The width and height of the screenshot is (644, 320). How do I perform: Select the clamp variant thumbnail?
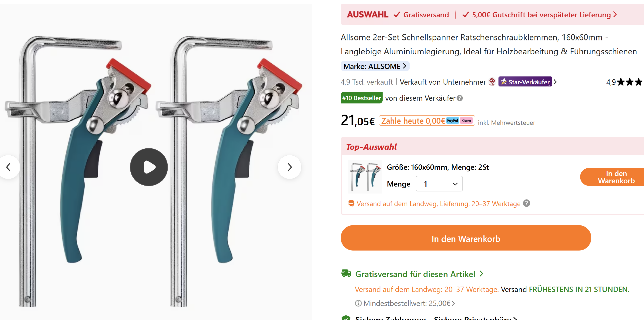365,177
